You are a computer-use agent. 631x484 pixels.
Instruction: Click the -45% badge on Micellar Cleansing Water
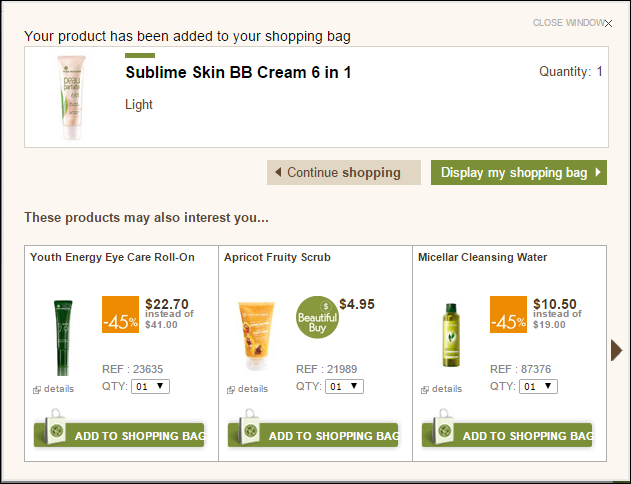pyautogui.click(x=508, y=315)
